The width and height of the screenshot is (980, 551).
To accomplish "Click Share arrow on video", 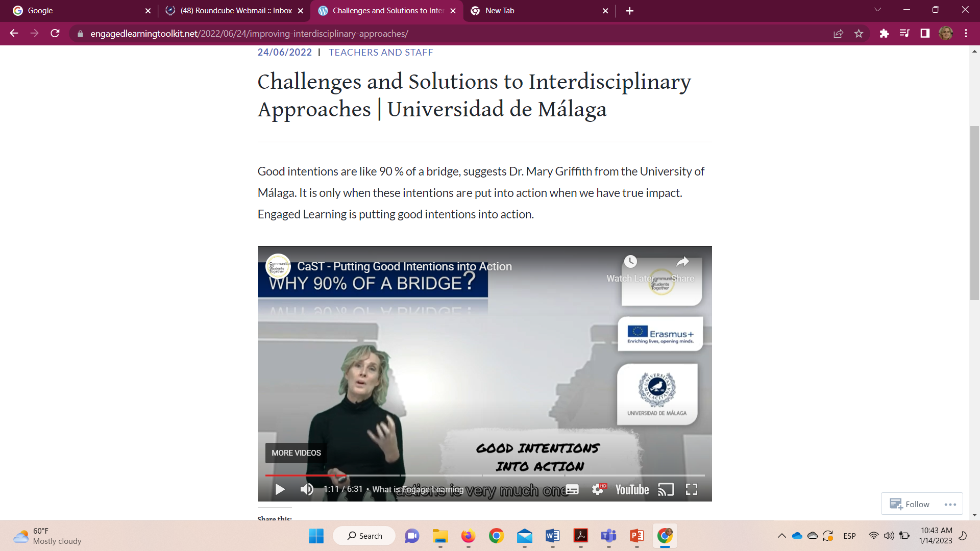I will [x=682, y=262].
